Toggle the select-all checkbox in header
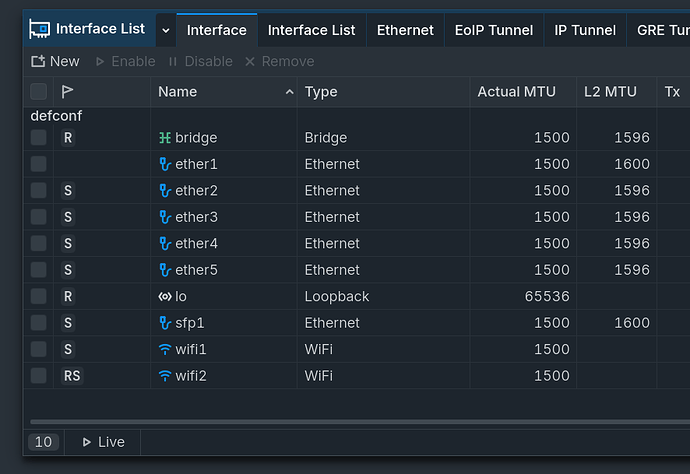The image size is (690, 474). tap(39, 92)
